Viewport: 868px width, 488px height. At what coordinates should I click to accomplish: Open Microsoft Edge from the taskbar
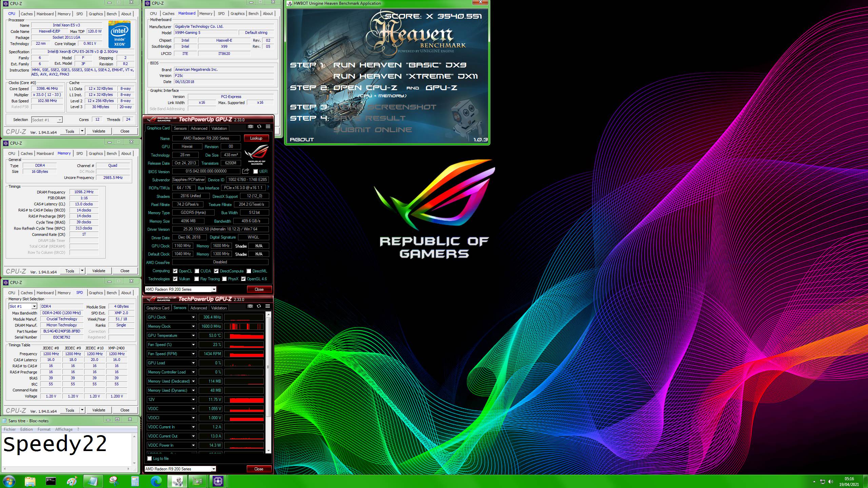156,481
